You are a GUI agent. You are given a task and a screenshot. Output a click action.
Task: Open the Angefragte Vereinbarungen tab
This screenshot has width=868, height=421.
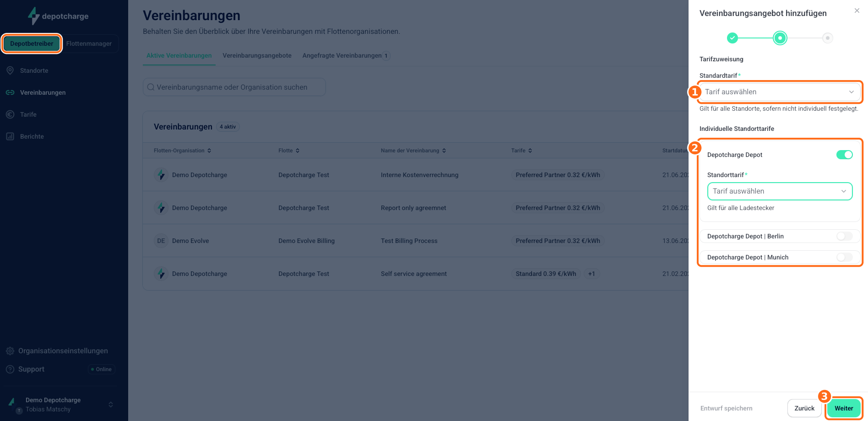click(x=346, y=55)
